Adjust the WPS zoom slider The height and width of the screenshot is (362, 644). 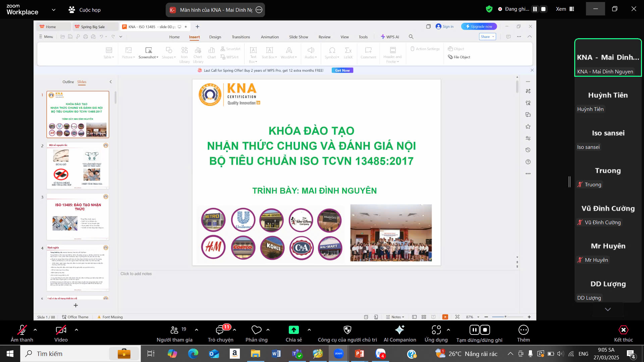(505, 317)
